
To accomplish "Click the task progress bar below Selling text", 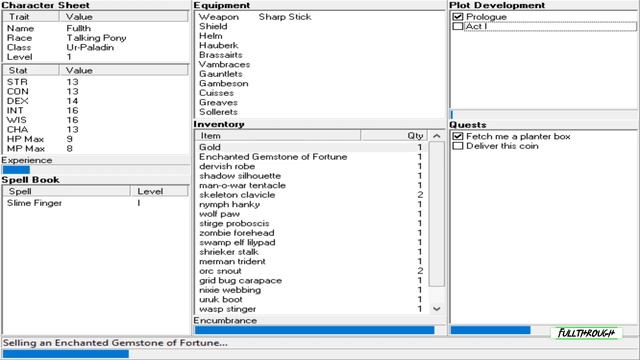I will click(320, 354).
